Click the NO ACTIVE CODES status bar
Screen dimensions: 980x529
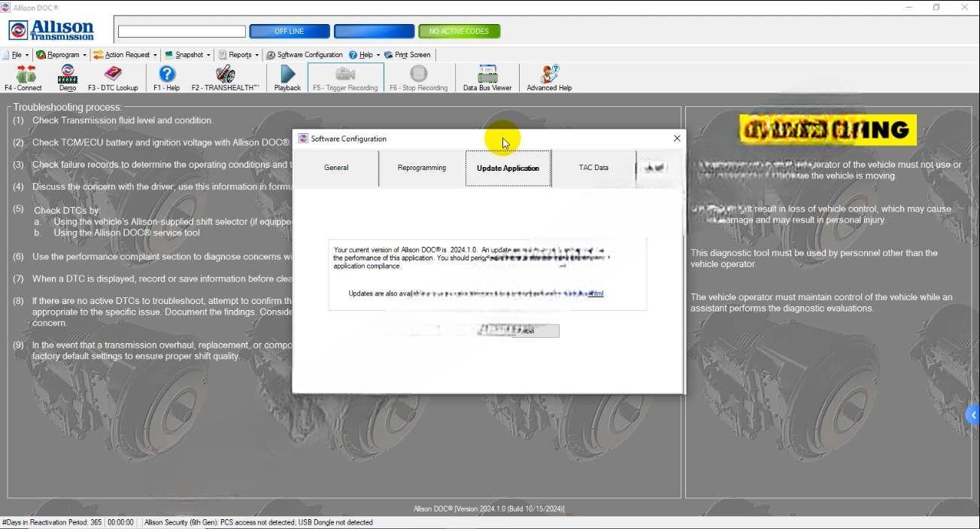(x=459, y=31)
